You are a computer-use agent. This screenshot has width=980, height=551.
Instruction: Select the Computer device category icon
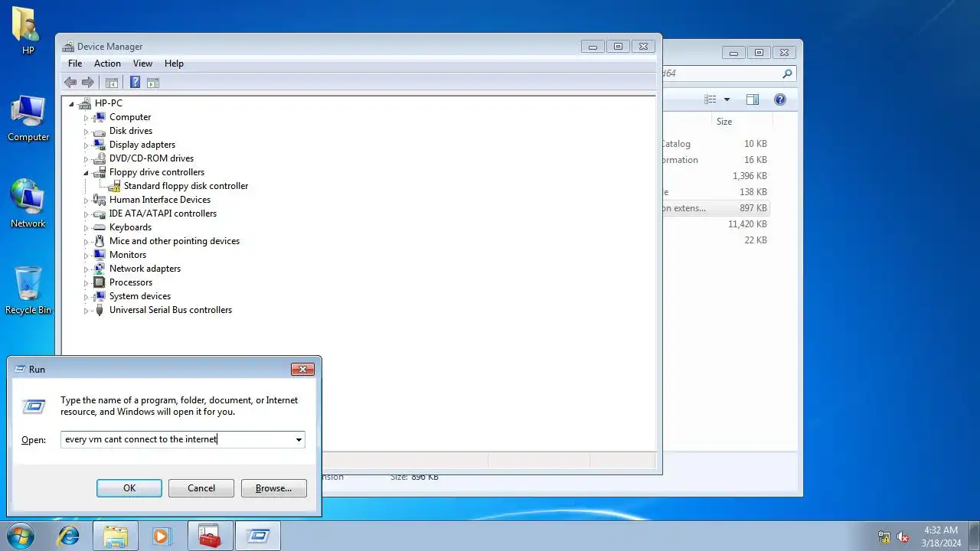[99, 117]
